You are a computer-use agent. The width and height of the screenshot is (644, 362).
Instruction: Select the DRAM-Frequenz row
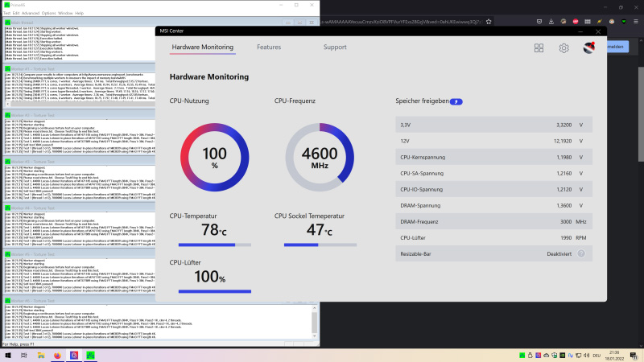(493, 222)
